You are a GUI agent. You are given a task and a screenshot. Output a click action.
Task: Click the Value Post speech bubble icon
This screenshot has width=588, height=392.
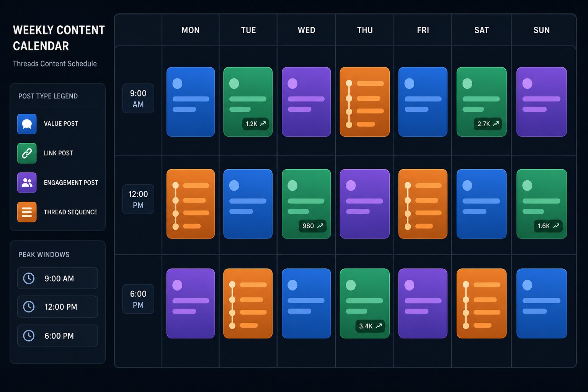(x=27, y=124)
